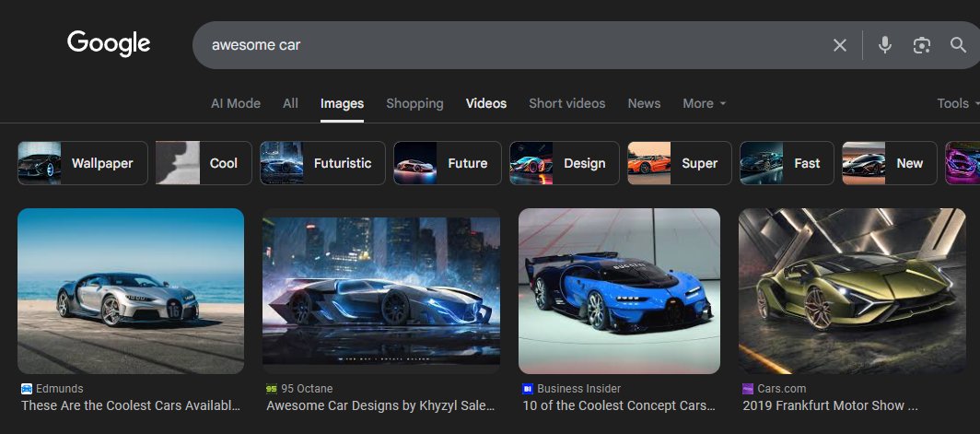Open the Videos tab
Viewport: 980px width, 434px height.
coord(486,104)
